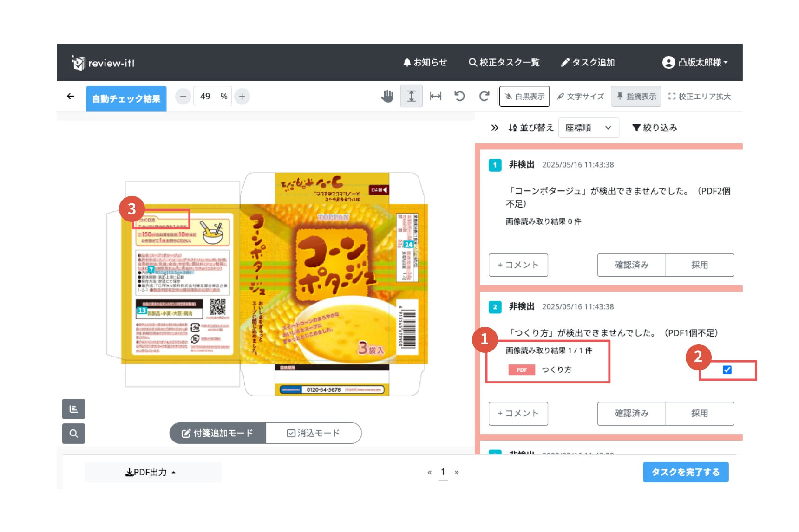
Task: Click number 1 badge on first item
Action: pos(495,165)
